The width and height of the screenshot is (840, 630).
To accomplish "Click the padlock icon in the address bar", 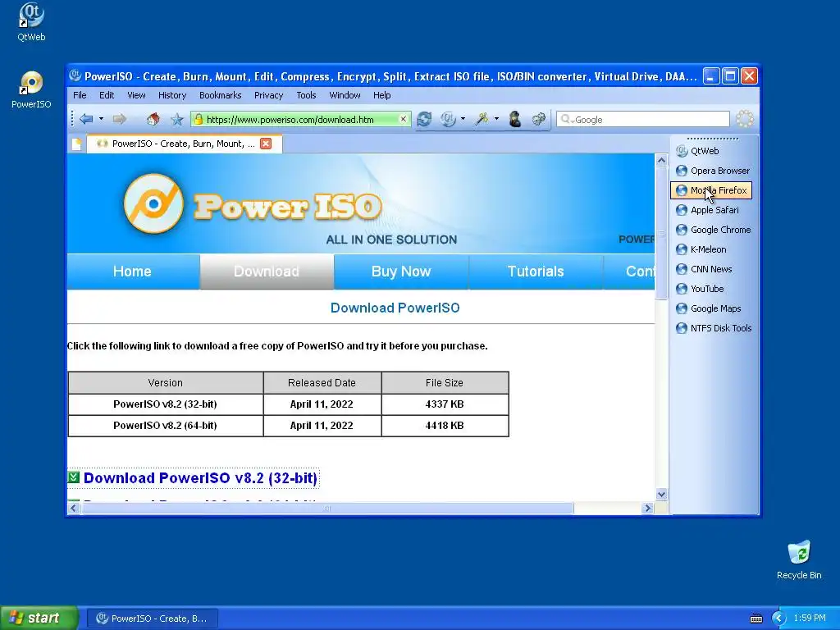I will 199,119.
